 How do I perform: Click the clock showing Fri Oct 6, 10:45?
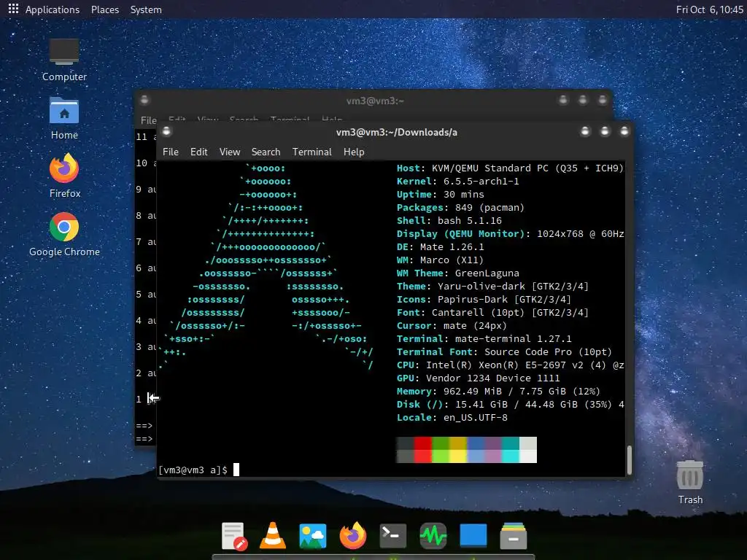click(x=709, y=9)
